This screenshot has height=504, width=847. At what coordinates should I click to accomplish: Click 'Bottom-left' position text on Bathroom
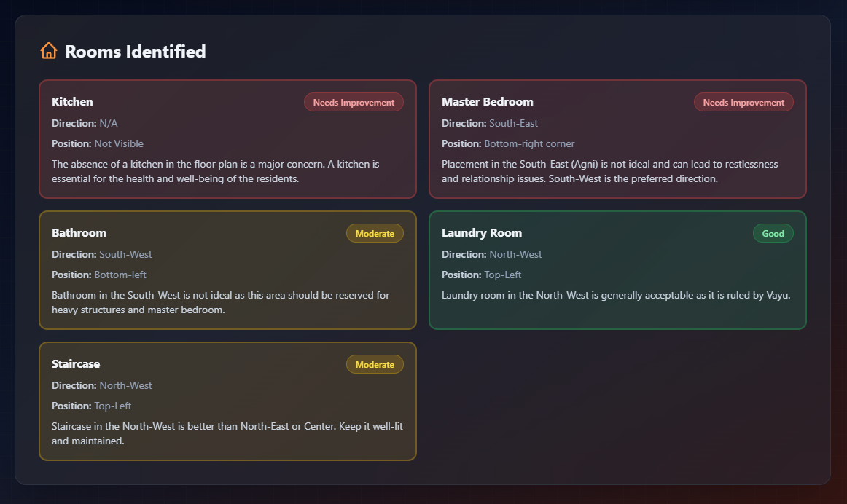pos(120,275)
